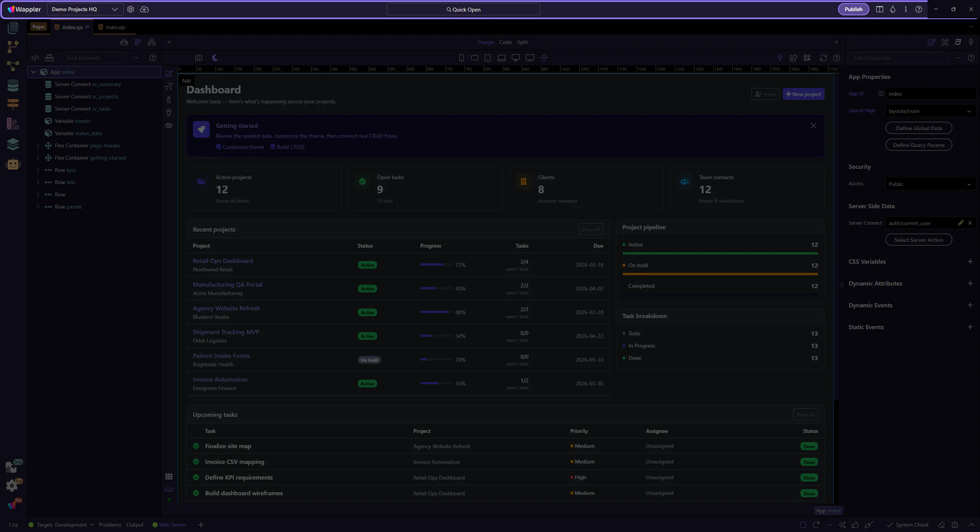
Task: Click the cloud upload icon in the header
Action: pos(144,9)
